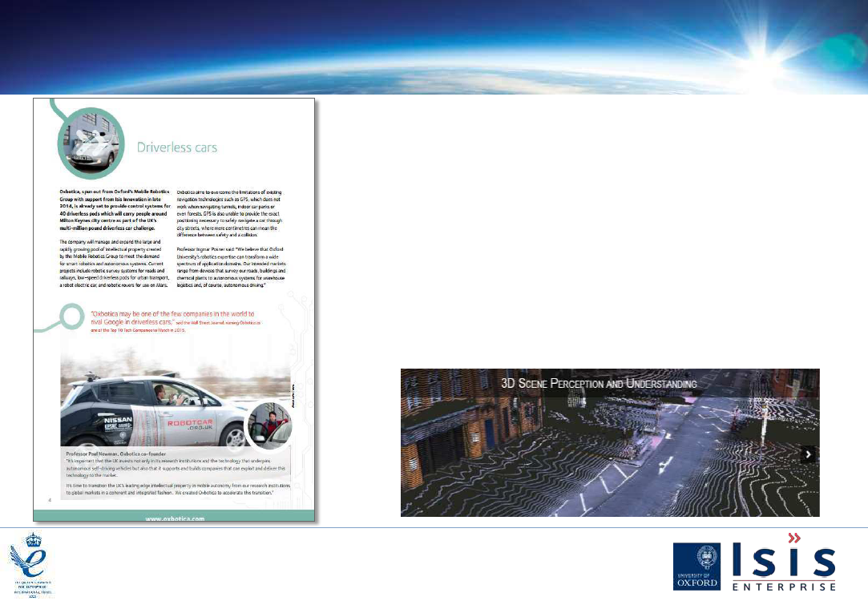The height and width of the screenshot is (601, 868).
Task: Click the Queen's Award for Enterprise emblem
Action: pyautogui.click(x=33, y=564)
